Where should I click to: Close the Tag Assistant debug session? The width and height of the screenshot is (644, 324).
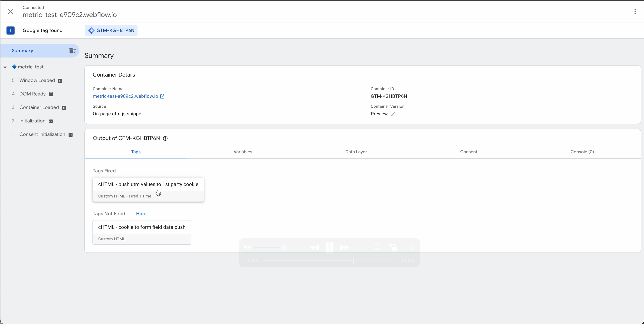(x=10, y=11)
